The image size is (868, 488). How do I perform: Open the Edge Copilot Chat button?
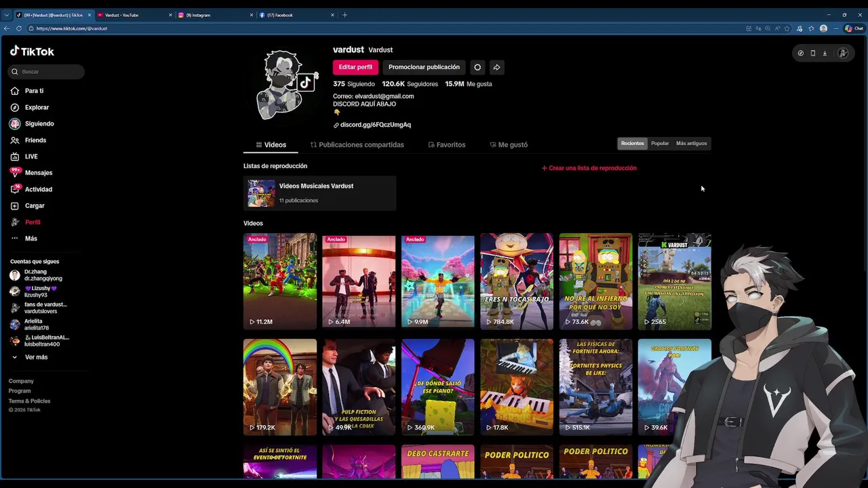point(854,28)
